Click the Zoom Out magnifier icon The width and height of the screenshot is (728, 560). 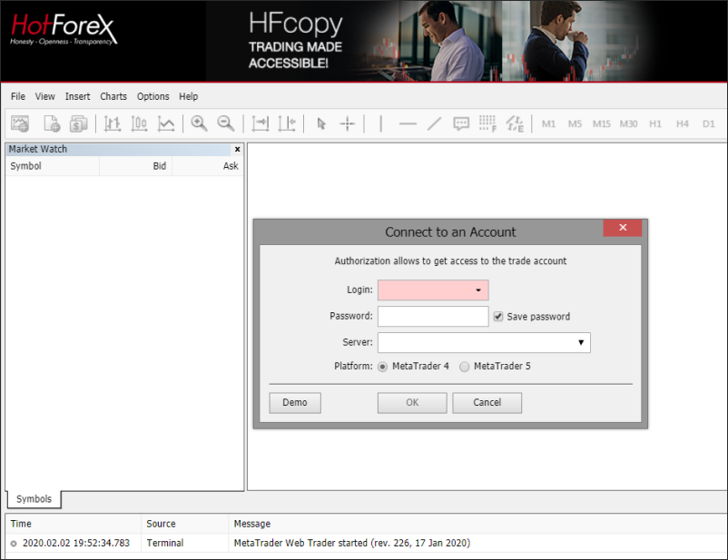click(225, 123)
